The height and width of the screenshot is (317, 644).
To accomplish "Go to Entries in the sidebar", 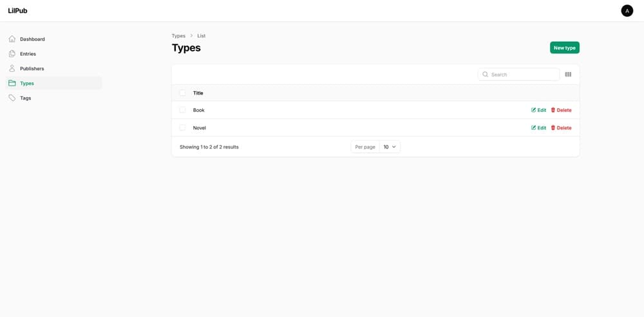I will pyautogui.click(x=28, y=54).
